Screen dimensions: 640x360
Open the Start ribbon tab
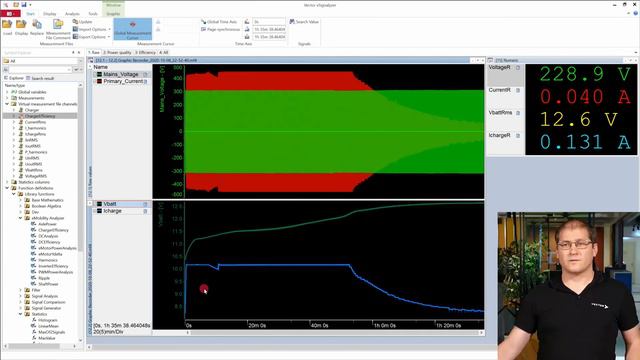[31, 14]
